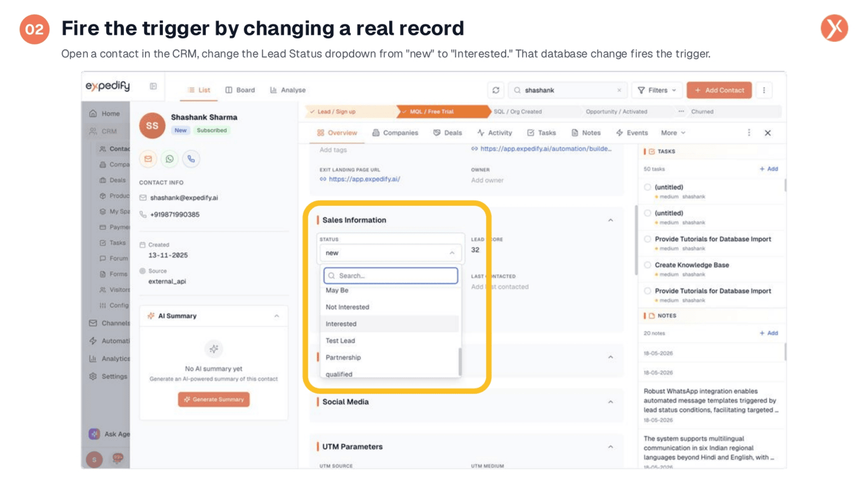Image resolution: width=868 pixels, height=488 pixels.
Task: Open Automation in the sidebar
Action: [109, 341]
